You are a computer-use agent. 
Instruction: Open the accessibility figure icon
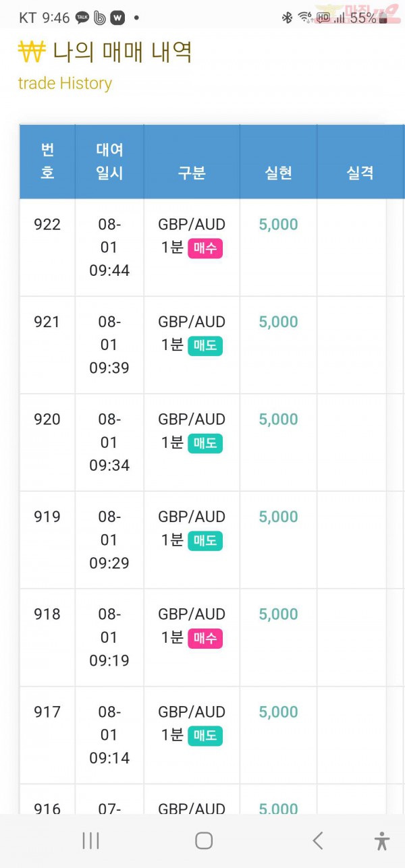(381, 840)
